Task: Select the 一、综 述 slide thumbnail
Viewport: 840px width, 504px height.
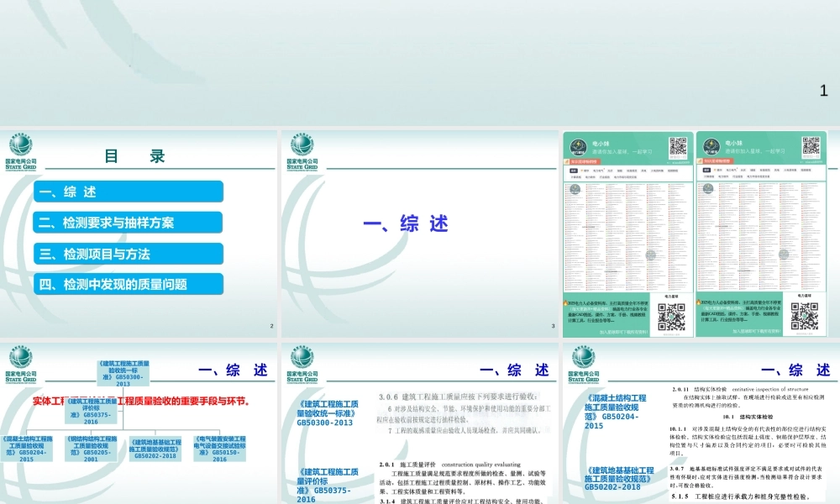Action: (420, 225)
